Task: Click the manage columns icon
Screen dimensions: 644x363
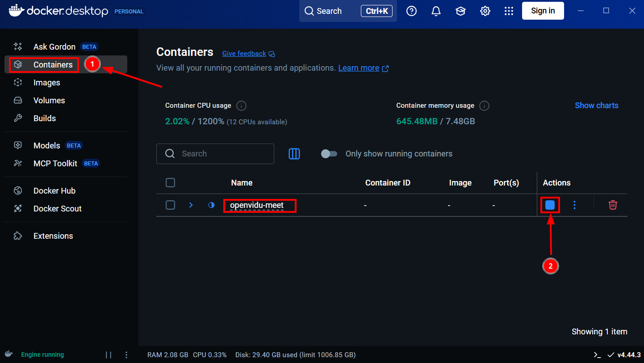Action: pyautogui.click(x=294, y=154)
